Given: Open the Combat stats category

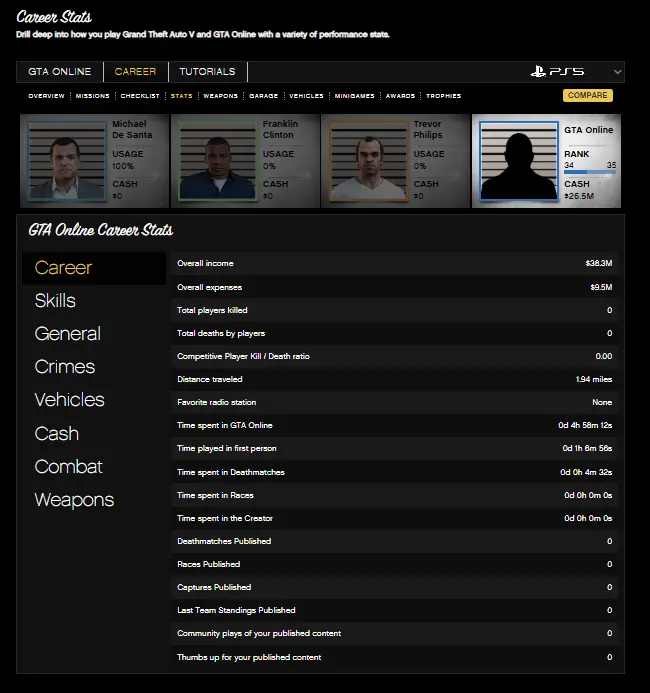Looking at the screenshot, I should coord(68,467).
